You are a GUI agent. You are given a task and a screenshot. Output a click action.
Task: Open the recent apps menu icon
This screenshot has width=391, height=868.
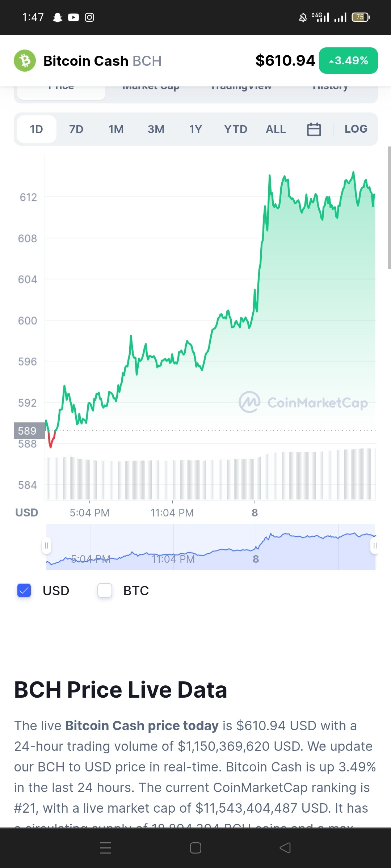point(105,848)
